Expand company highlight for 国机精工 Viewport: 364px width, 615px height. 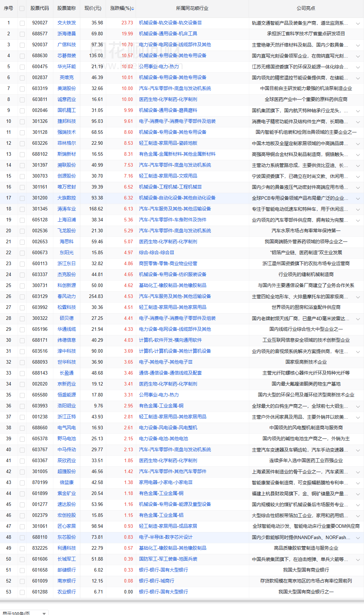click(358, 111)
